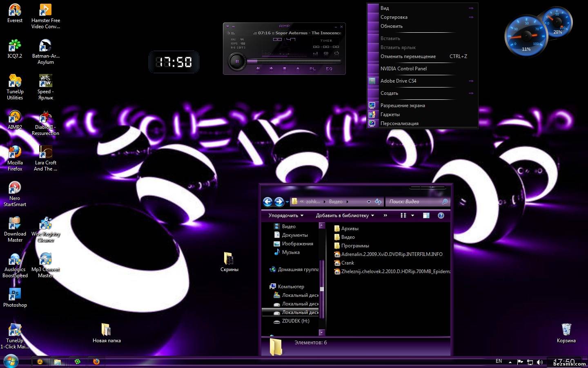Open the Photoshop desktop shortcut
Screen dimensions: 588x368
pos(15,297)
